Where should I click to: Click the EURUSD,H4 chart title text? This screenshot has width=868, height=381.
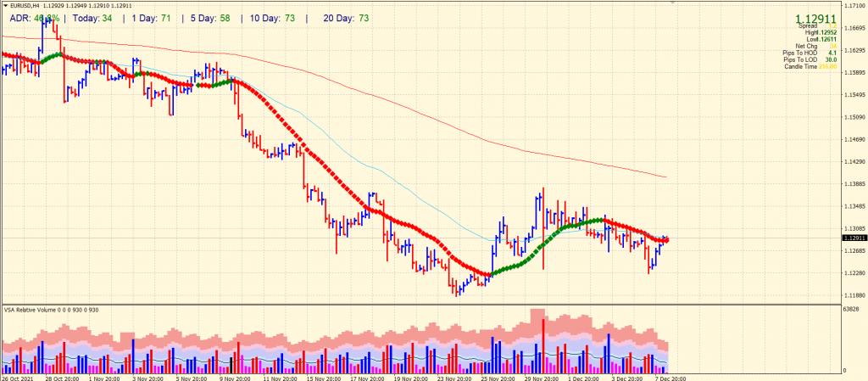point(24,5)
